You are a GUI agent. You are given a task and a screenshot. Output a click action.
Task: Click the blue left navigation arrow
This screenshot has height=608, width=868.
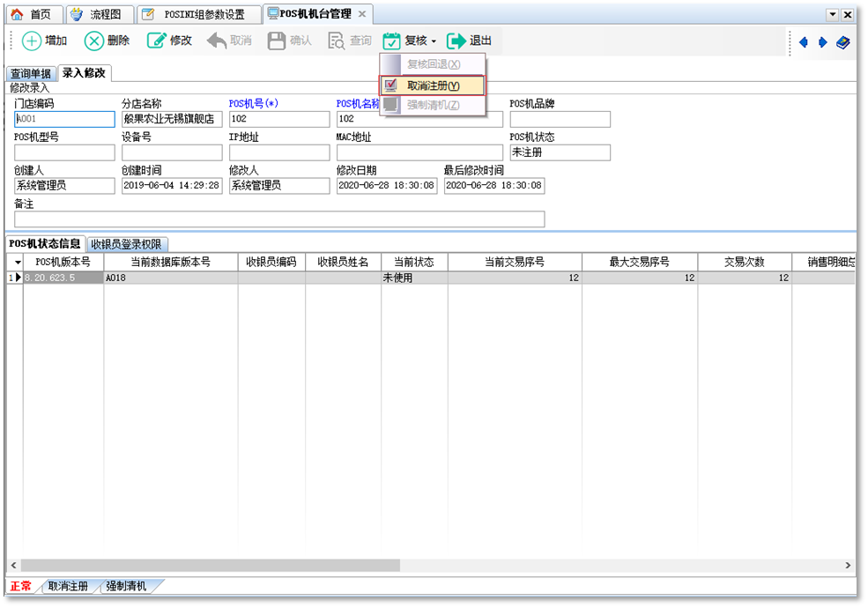click(x=804, y=41)
